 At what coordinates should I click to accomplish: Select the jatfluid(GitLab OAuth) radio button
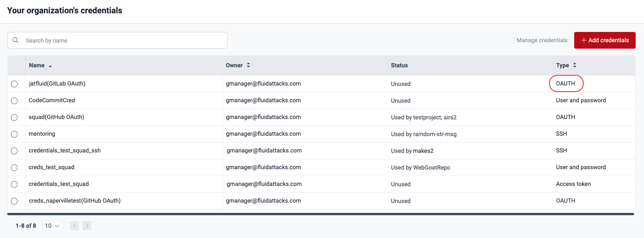pyautogui.click(x=14, y=84)
